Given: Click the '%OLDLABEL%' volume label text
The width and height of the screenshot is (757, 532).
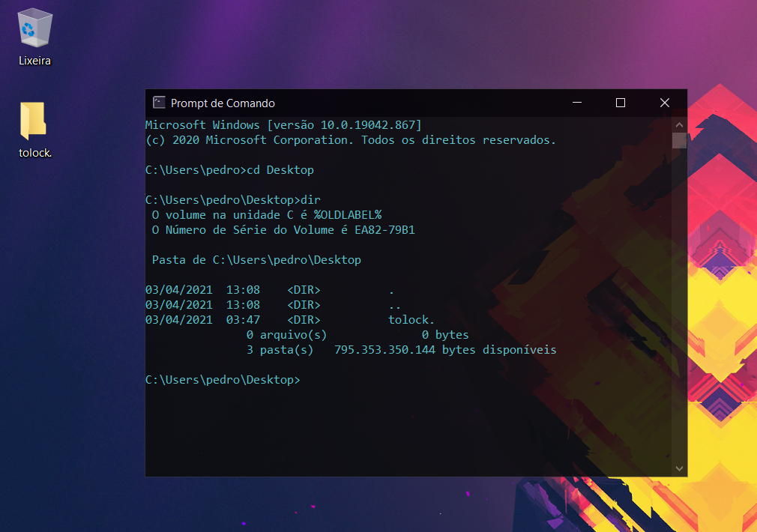Looking at the screenshot, I should pos(348,215).
